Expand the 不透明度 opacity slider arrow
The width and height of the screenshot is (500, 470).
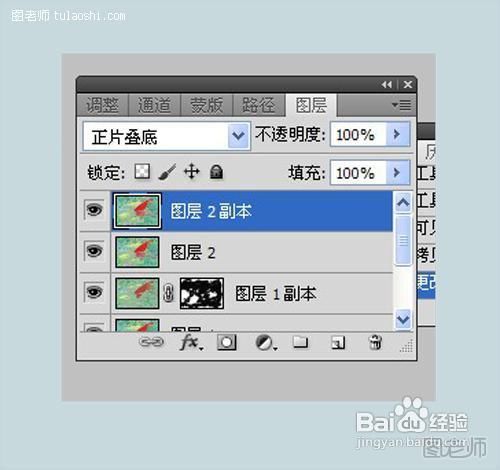pyautogui.click(x=397, y=134)
